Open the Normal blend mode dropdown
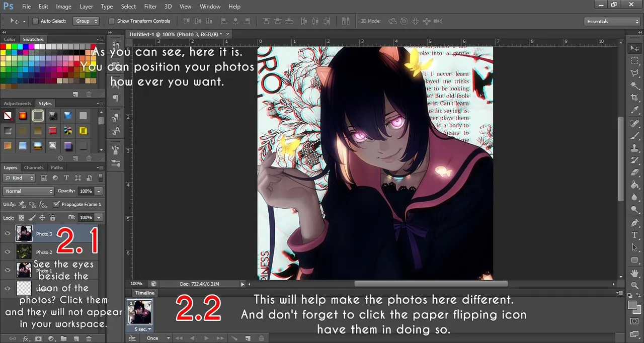644x343 pixels. tap(28, 191)
